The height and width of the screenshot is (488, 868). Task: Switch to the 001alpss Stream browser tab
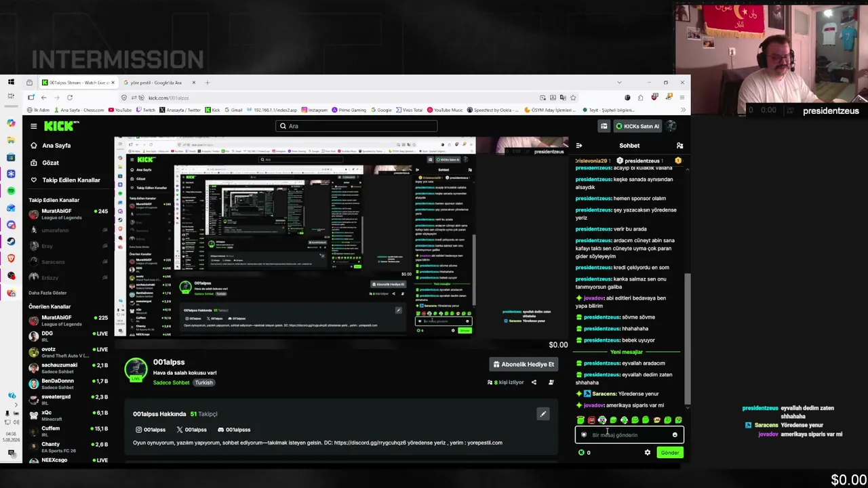79,83
